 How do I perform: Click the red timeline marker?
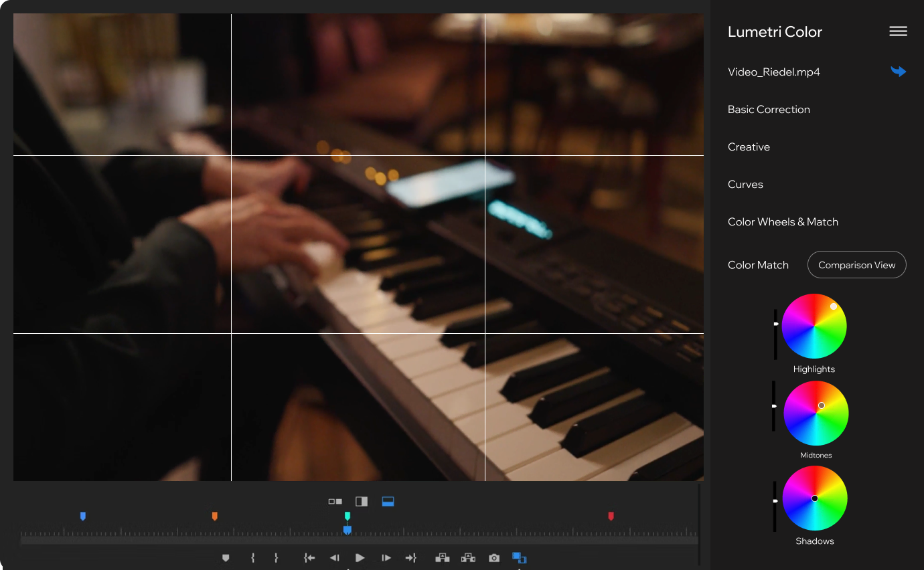coord(611,516)
